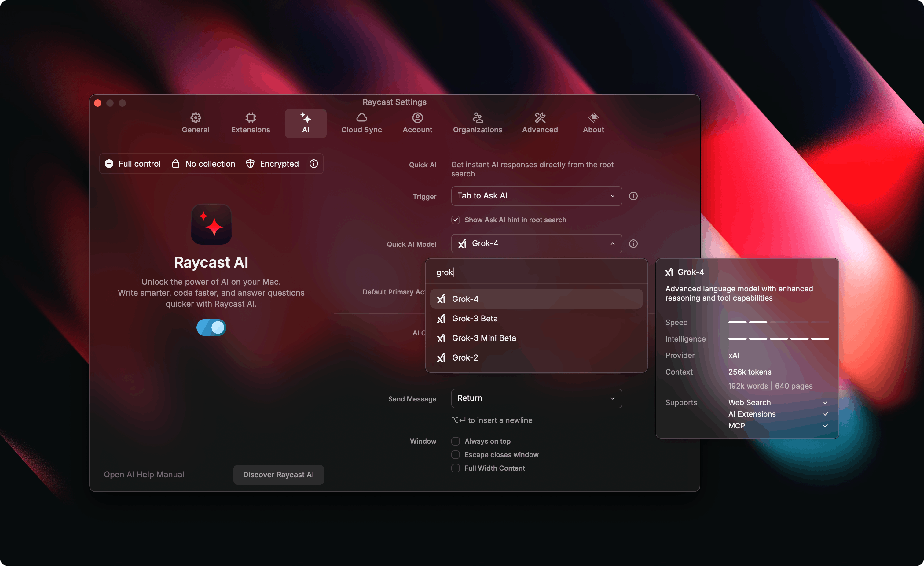This screenshot has width=924, height=566.
Task: Click the privacy info icon beside Encrypted
Action: pyautogui.click(x=314, y=164)
